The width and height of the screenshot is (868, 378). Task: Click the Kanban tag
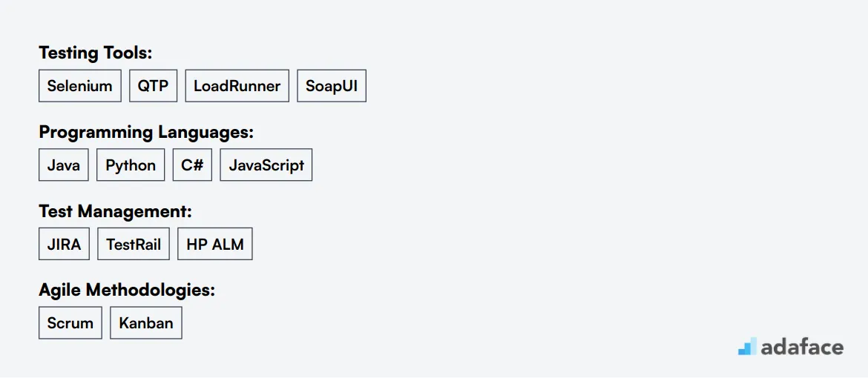146,322
